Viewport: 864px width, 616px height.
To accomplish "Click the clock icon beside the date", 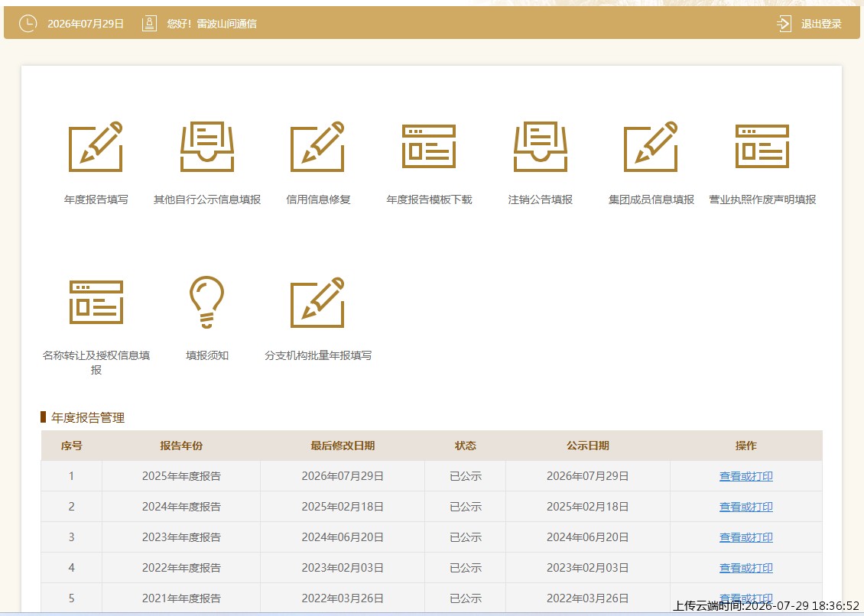I will (x=28, y=23).
